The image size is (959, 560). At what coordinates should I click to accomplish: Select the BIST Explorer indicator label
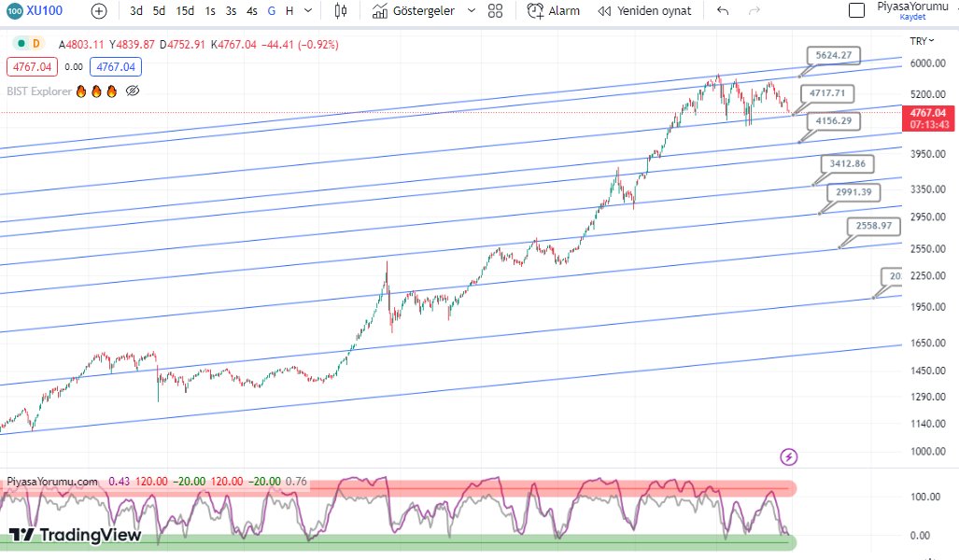(39, 91)
